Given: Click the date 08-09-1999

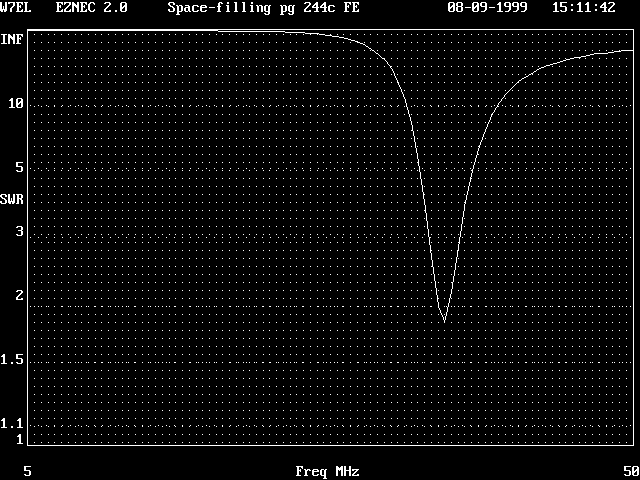Looking at the screenshot, I should 487,8.
